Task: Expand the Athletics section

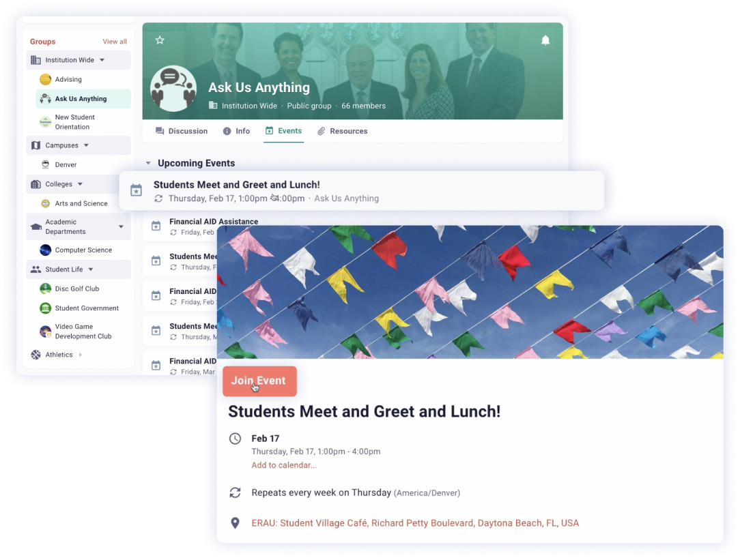Action: coord(81,355)
